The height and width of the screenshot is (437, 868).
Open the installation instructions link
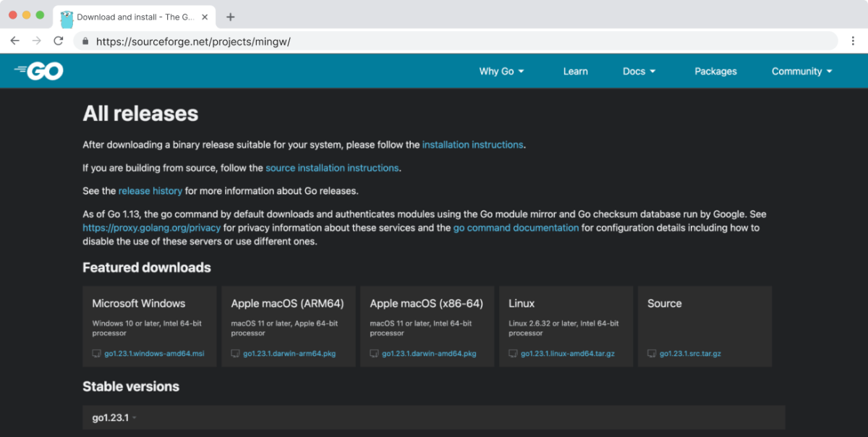pos(472,145)
